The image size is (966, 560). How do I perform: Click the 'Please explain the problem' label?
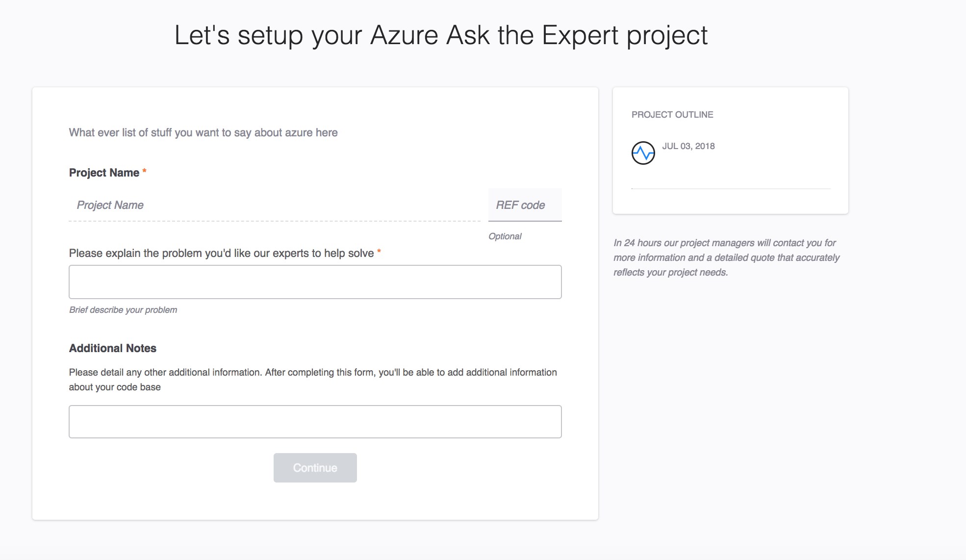[221, 253]
